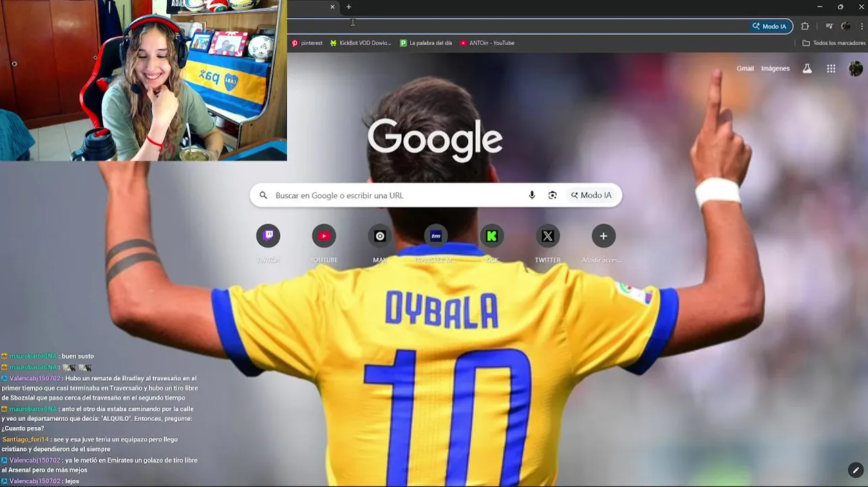Image resolution: width=868 pixels, height=487 pixels.
Task: Open Imágenes link
Action: point(775,68)
